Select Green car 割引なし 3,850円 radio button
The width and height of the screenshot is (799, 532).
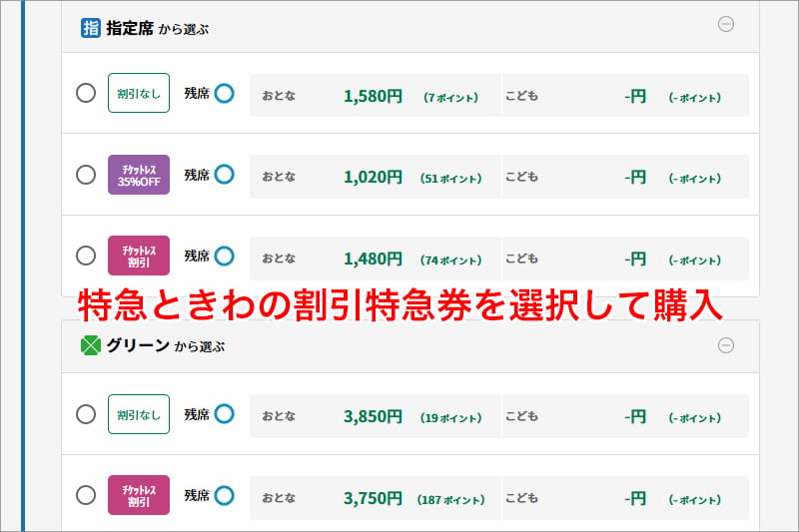pos(86,414)
